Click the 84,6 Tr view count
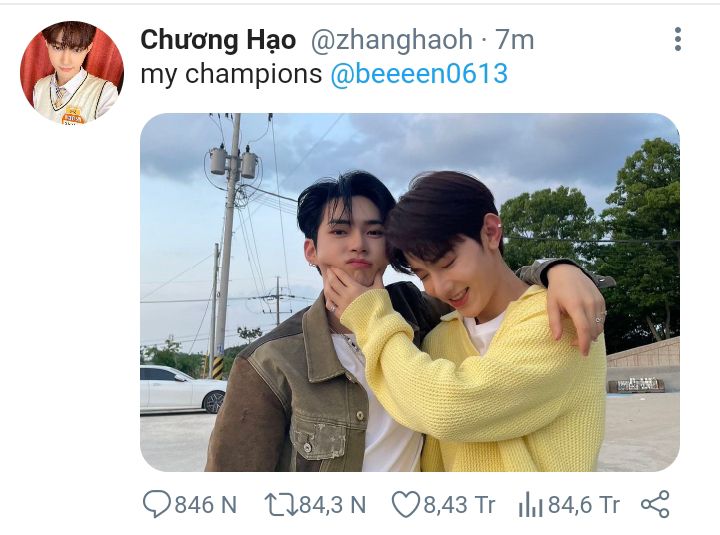Viewport: 720px width, 535px height. pos(584,505)
